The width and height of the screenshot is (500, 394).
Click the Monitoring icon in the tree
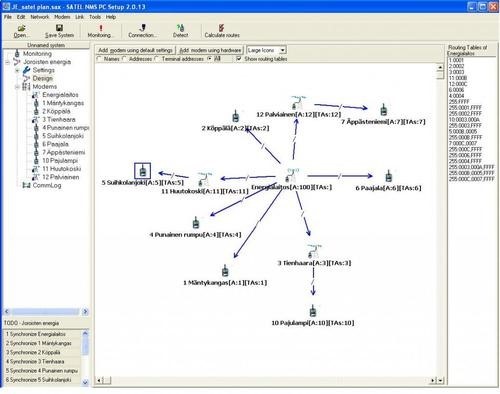point(17,53)
